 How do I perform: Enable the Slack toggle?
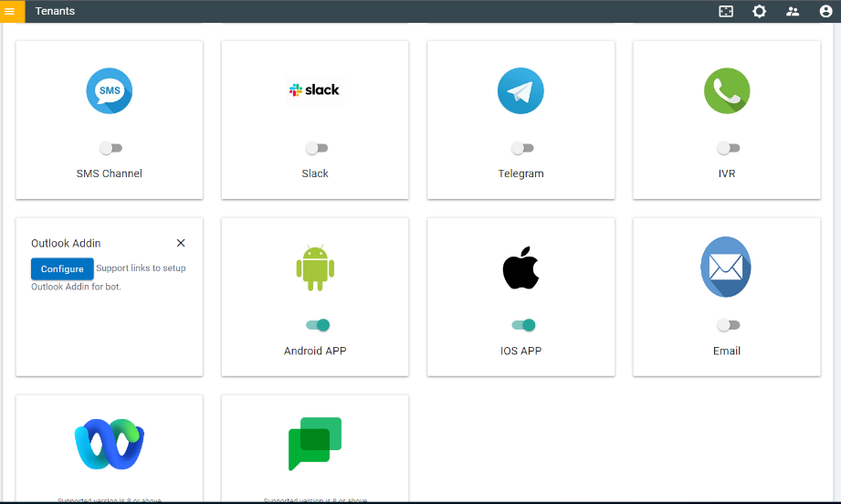(x=317, y=148)
